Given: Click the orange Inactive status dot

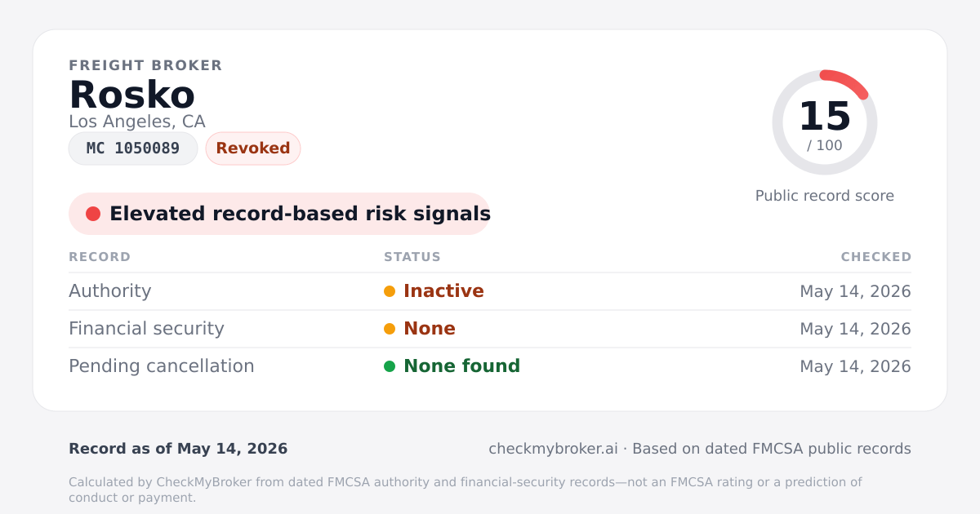Looking at the screenshot, I should [390, 291].
